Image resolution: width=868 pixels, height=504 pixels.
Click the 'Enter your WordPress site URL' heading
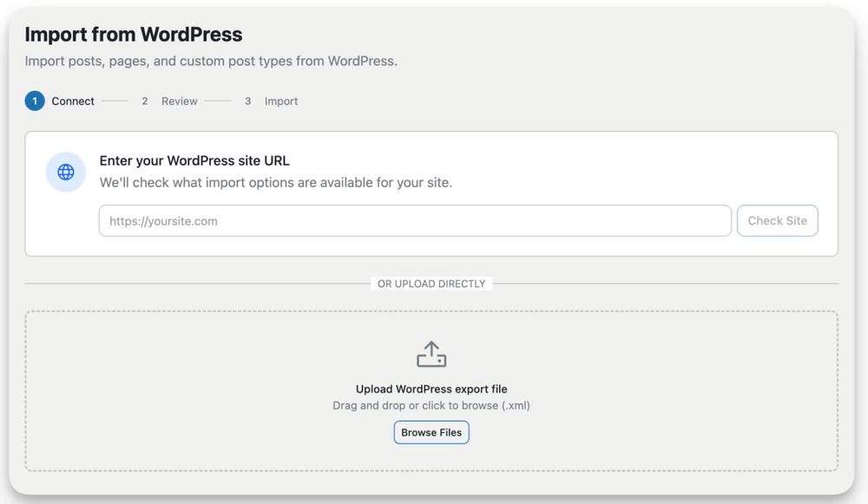[194, 160]
